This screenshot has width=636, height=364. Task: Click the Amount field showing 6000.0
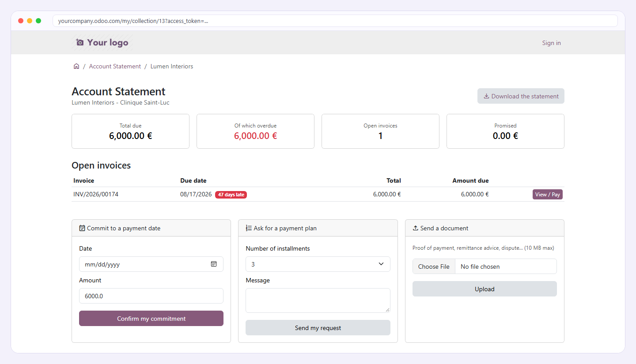pyautogui.click(x=151, y=296)
